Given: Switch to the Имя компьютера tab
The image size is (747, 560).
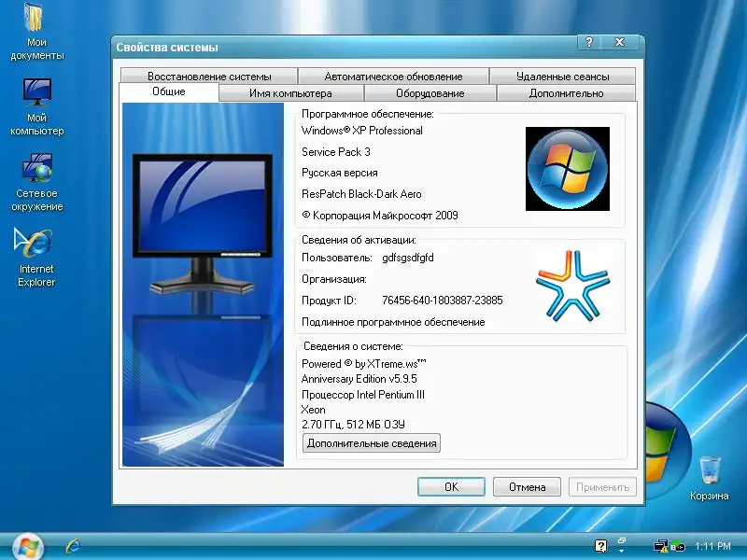Looking at the screenshot, I should coord(290,93).
